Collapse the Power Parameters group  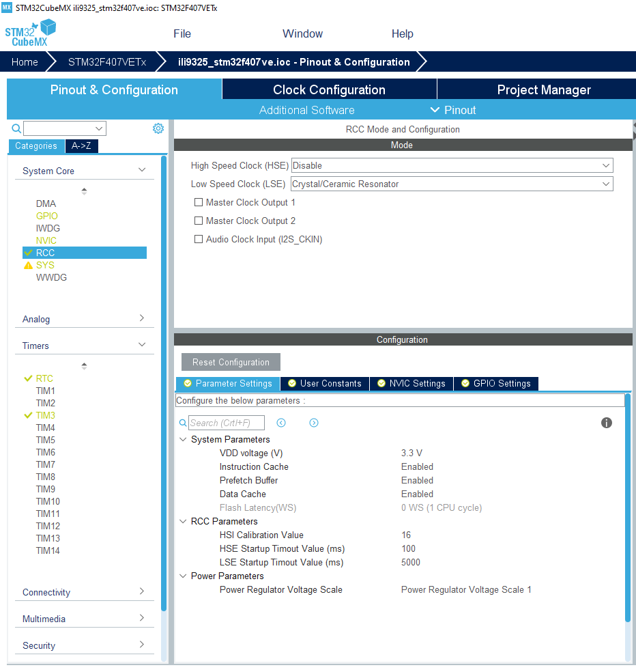183,576
